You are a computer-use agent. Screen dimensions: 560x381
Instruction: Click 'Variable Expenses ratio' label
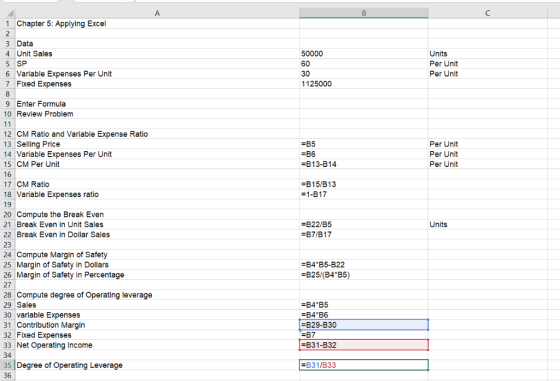pyautogui.click(x=157, y=194)
